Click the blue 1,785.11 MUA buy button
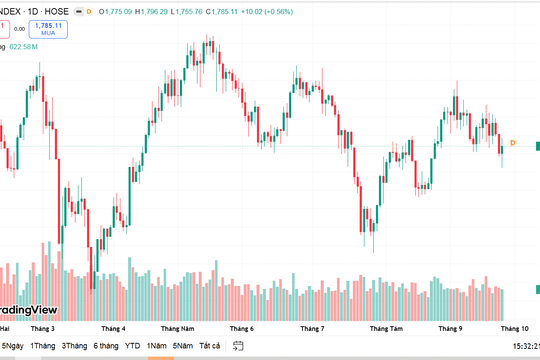The height and width of the screenshot is (360, 540). 48,29
